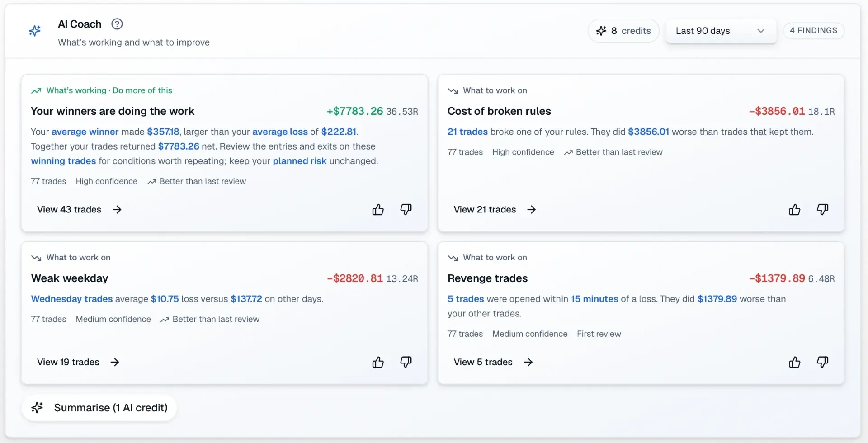Thumbs up the Weak weekday card
The width and height of the screenshot is (868, 443).
[x=378, y=362]
